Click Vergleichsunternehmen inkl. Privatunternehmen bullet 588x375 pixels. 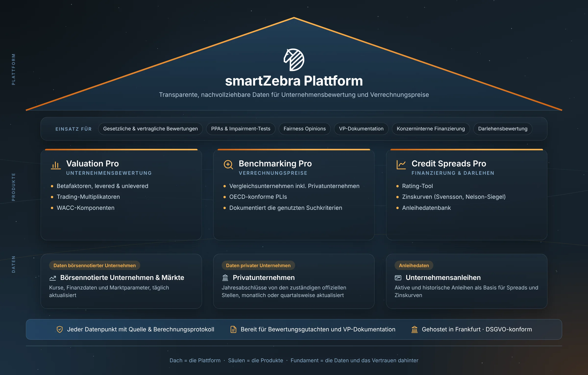click(294, 186)
